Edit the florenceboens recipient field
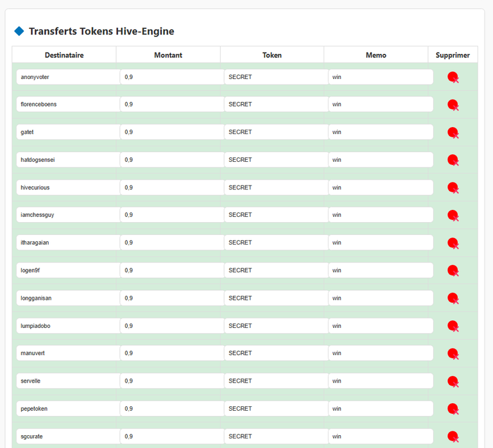493x448 pixels. point(68,105)
